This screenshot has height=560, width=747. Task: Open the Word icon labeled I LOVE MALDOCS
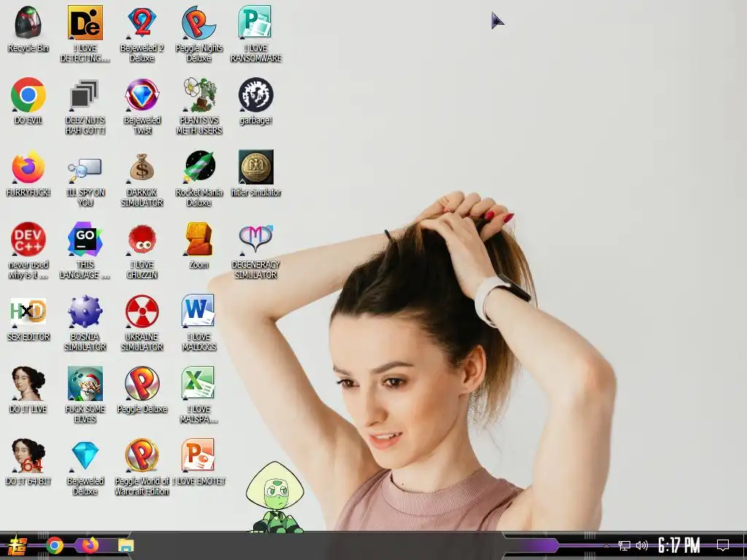[198, 311]
